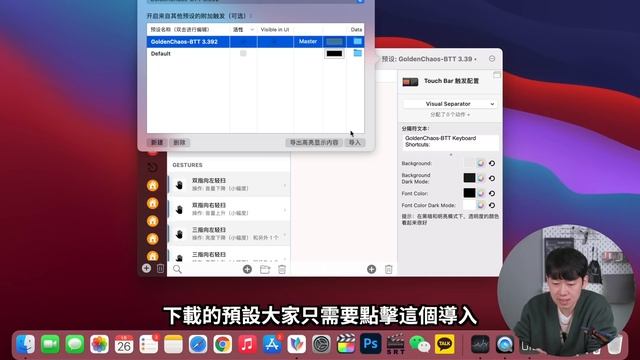Screen dimensions: 640x360
Task: Click the 删除 delete preset button
Action: point(179,142)
